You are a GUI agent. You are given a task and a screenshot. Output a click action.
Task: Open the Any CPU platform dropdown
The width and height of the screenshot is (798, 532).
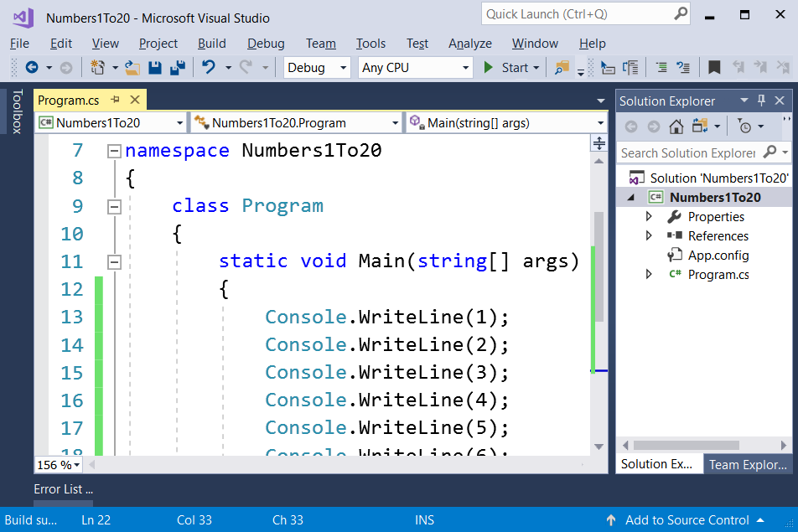point(415,68)
